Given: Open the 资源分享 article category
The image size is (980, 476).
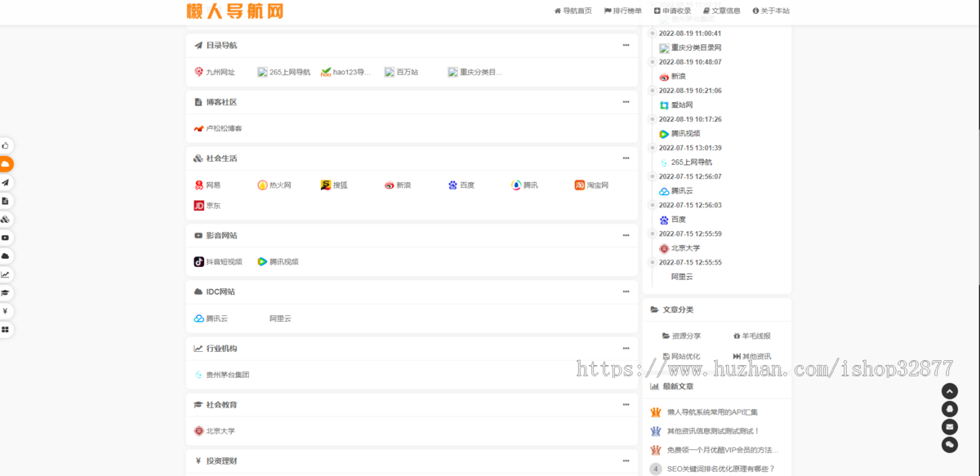Looking at the screenshot, I should coord(681,336).
